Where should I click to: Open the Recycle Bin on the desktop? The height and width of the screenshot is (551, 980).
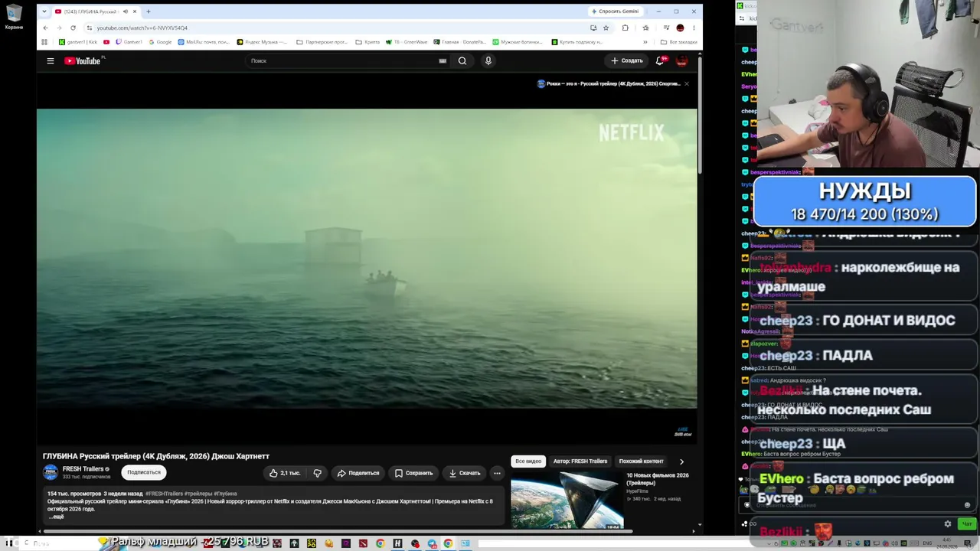[x=14, y=17]
